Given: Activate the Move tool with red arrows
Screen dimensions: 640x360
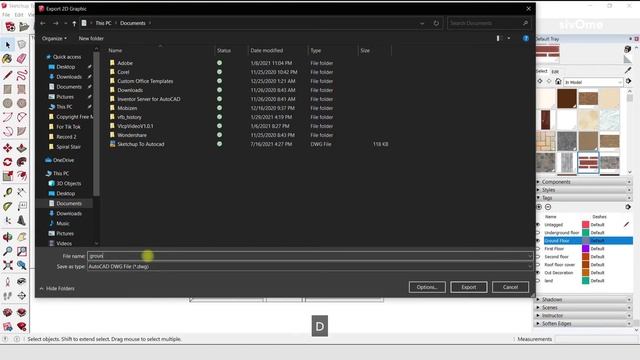Looking at the screenshot, I should point(7,148).
